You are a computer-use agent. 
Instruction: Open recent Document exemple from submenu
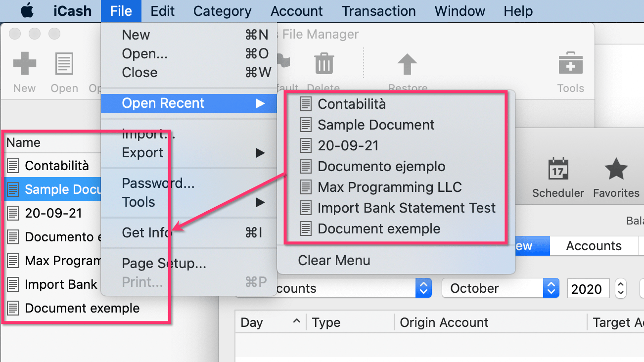(396, 229)
